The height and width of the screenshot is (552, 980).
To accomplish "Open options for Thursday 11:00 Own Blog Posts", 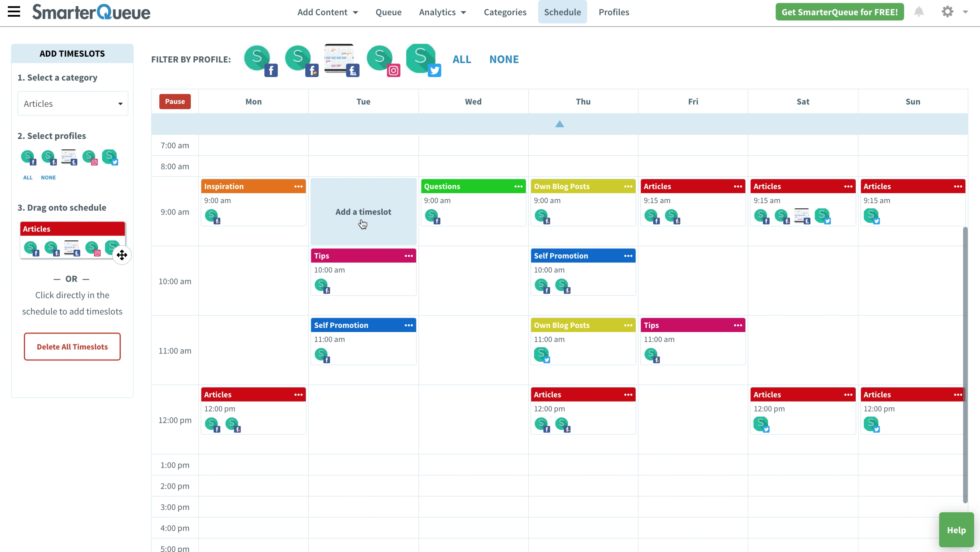I will point(628,325).
